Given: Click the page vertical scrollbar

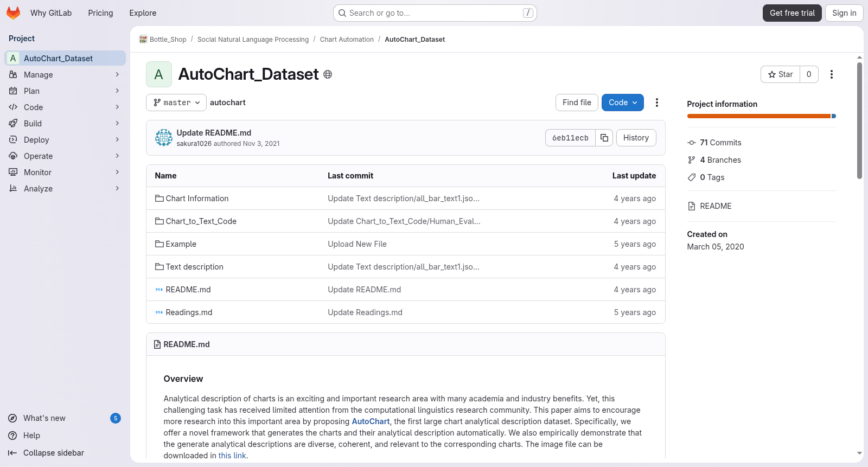Looking at the screenshot, I should (859, 120).
